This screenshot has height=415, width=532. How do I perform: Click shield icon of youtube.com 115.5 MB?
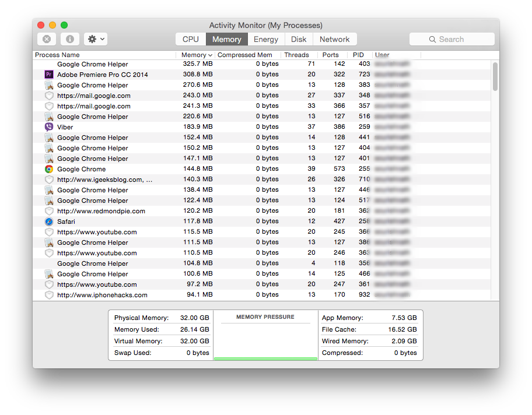(49, 232)
